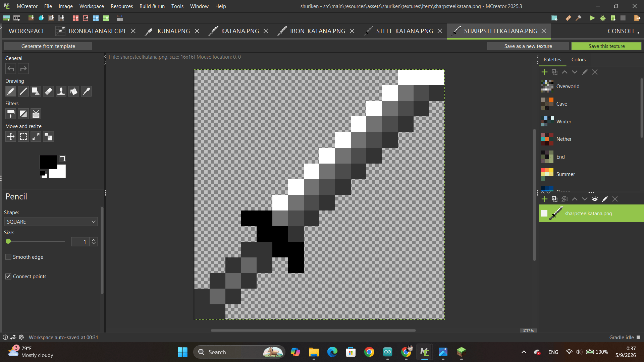This screenshot has height=362, width=644.
Task: Select the Bucket fill tool
Action: 73,91
